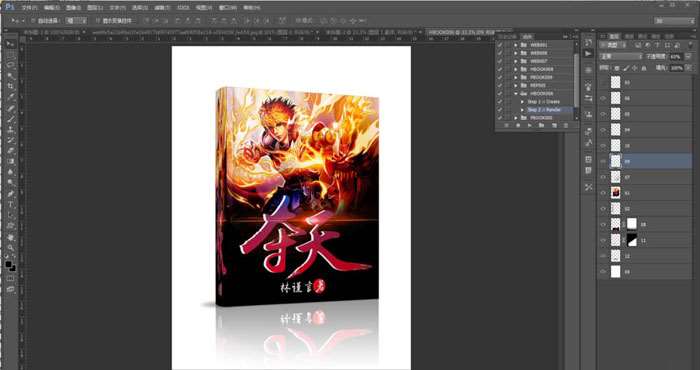Open the 图层 (Layer) menu
The image size is (700, 370).
point(95,8)
